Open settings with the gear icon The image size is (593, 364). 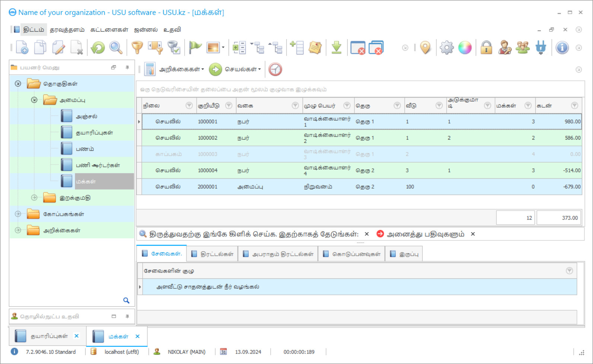pos(447,48)
